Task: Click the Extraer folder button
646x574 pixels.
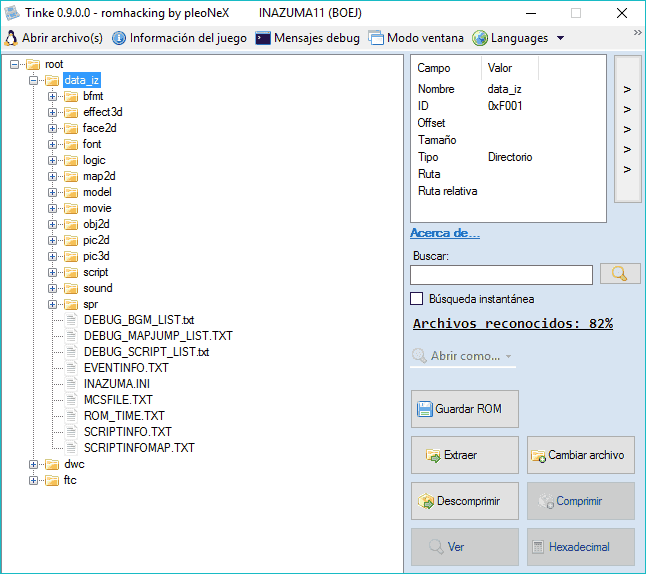Action: tap(464, 455)
